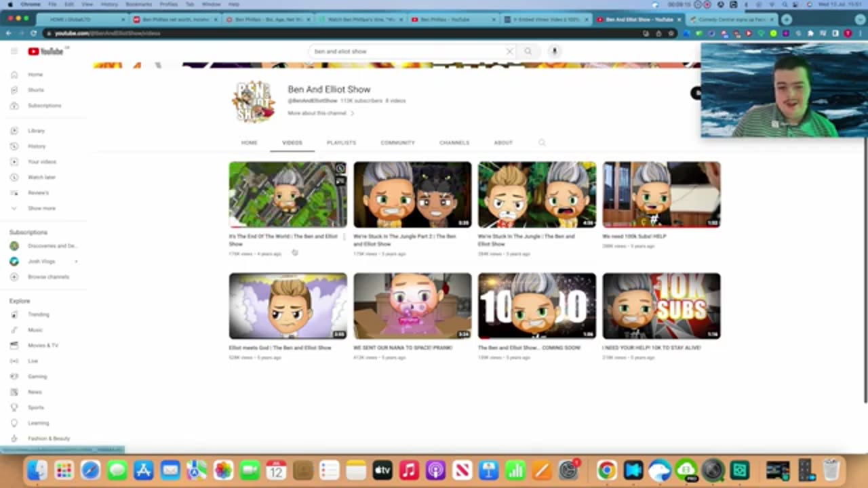Click the Ben And Elliot Show avatar
The height and width of the screenshot is (488, 868).
[x=253, y=102]
